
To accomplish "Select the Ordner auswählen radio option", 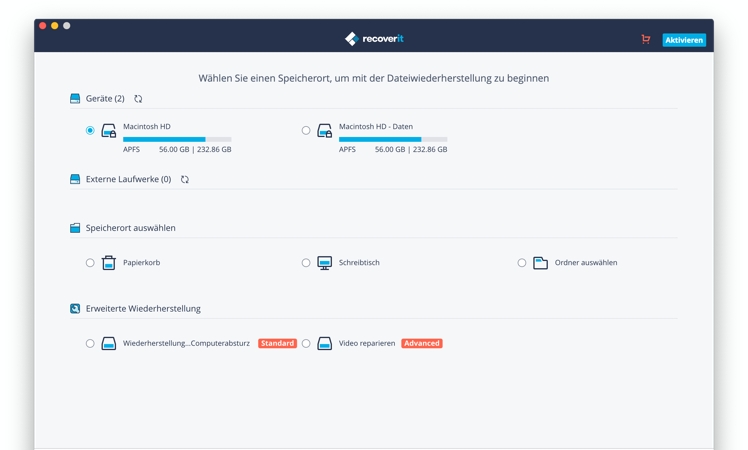I will pyautogui.click(x=522, y=263).
